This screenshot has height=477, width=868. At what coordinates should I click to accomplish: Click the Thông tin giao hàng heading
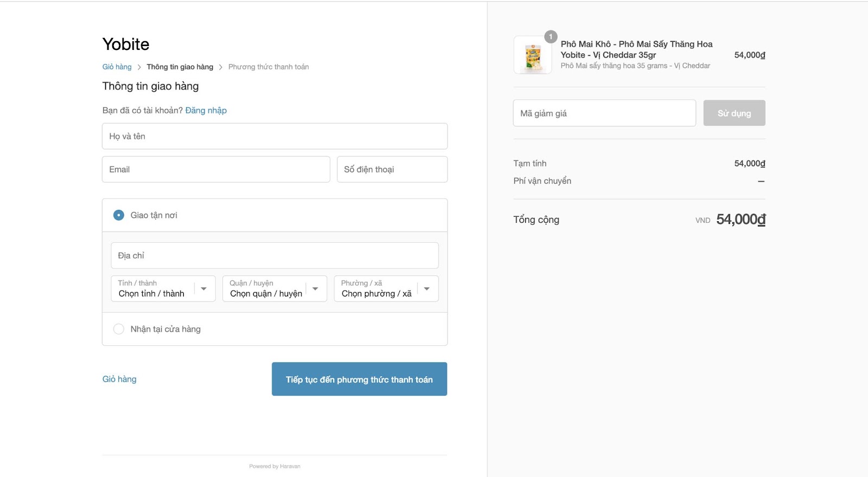pos(151,86)
